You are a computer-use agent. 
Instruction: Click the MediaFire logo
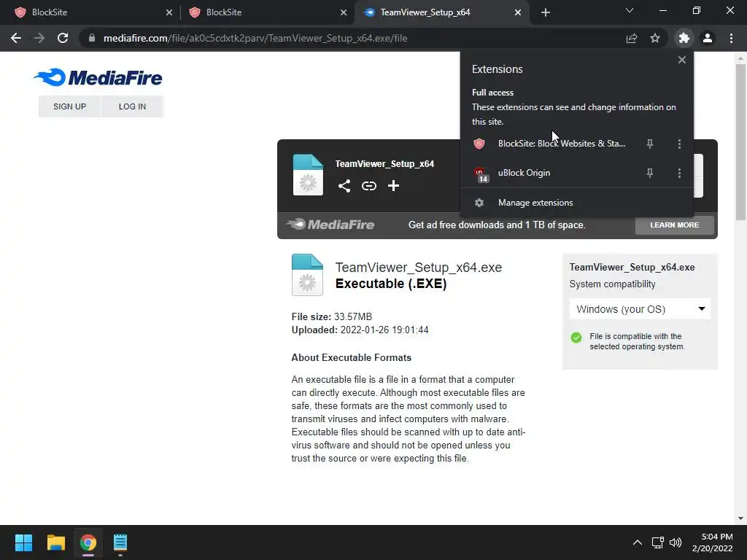98,77
